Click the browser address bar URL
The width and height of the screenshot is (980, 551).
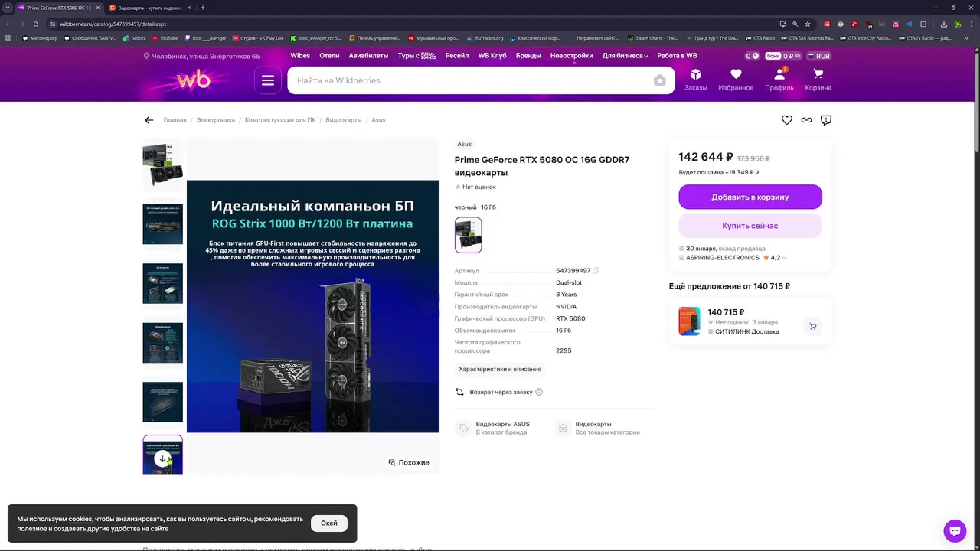point(113,24)
